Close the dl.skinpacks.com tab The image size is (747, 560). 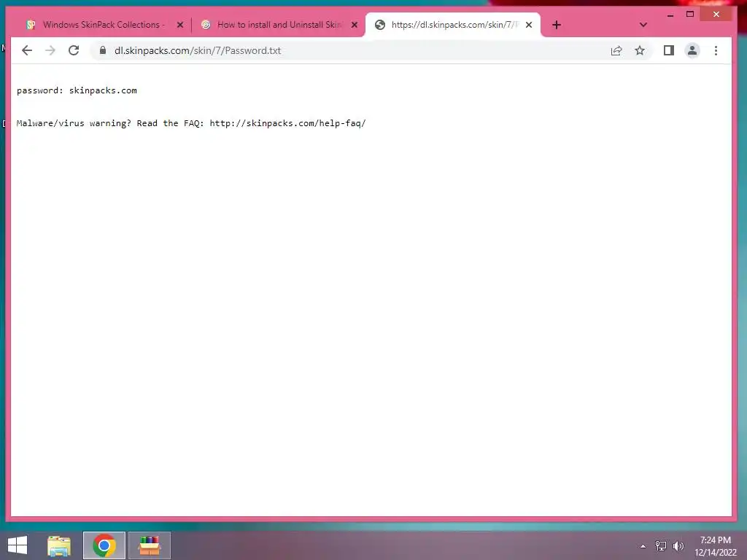tap(529, 25)
